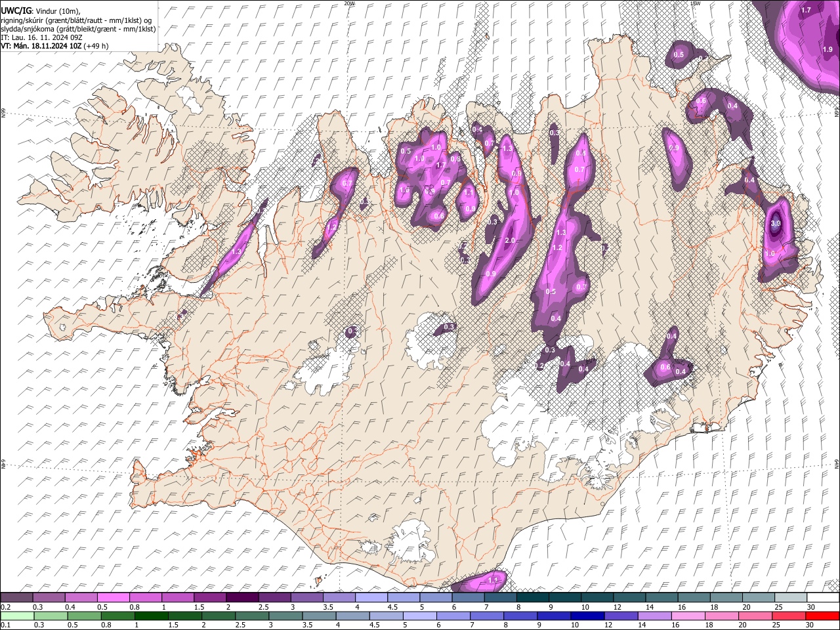Screen dimensions: 840x630
Task: Pick the light lavender 4–4.5 swatch, upper legend row
Action: [371, 598]
